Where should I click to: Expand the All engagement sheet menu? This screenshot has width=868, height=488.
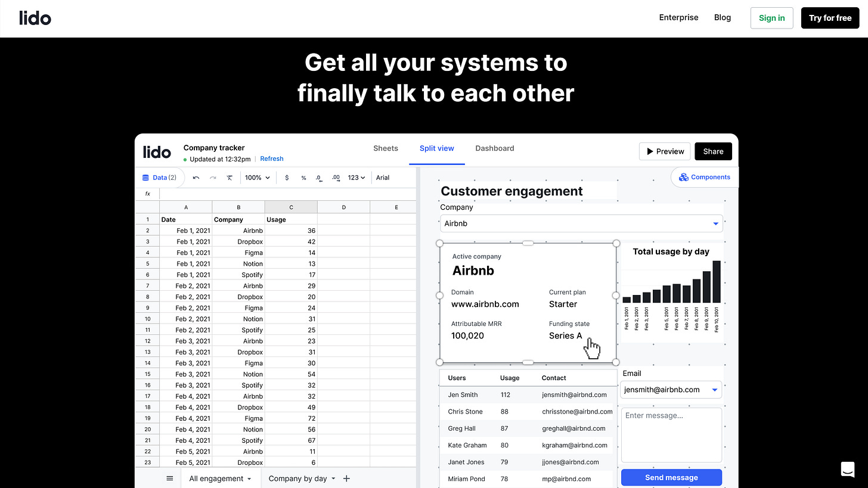point(249,478)
